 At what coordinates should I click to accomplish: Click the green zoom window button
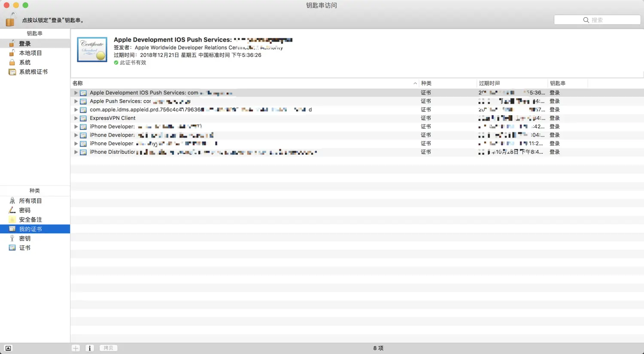click(x=25, y=5)
